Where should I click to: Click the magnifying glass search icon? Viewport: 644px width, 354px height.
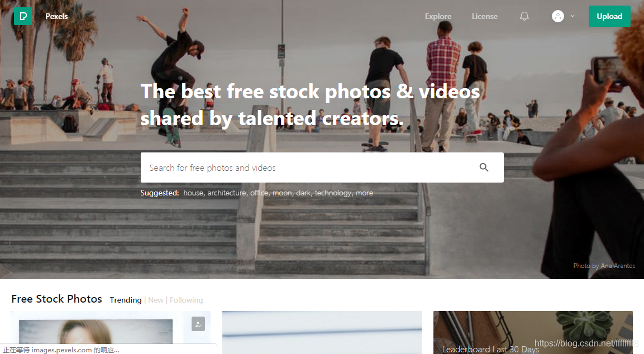tap(484, 167)
